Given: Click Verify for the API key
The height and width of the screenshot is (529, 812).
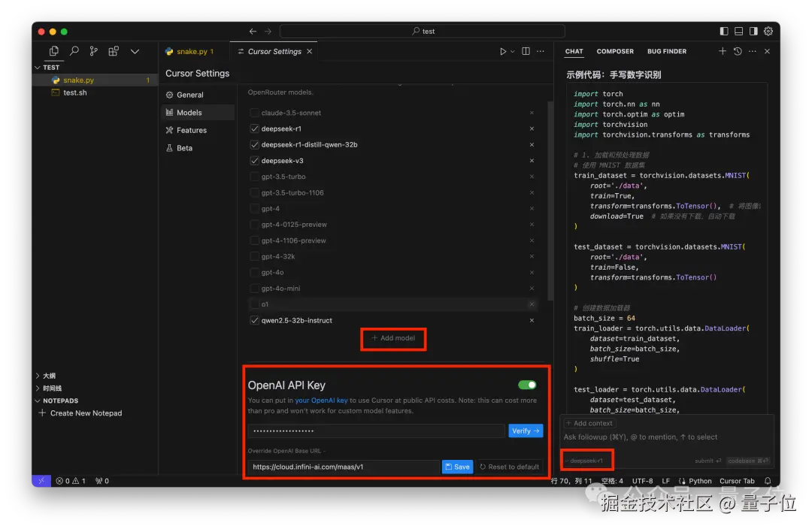Looking at the screenshot, I should pos(526,431).
